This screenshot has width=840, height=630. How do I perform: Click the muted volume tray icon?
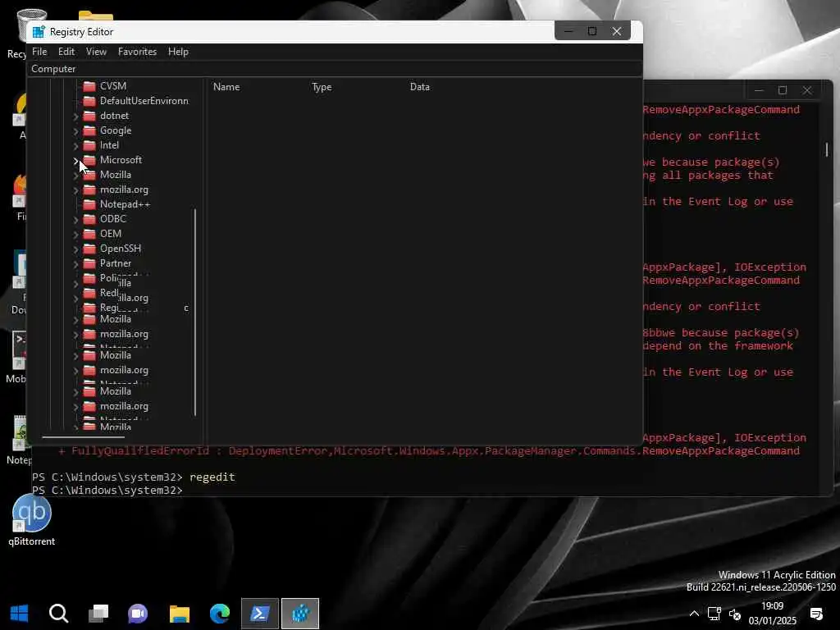(x=735, y=614)
